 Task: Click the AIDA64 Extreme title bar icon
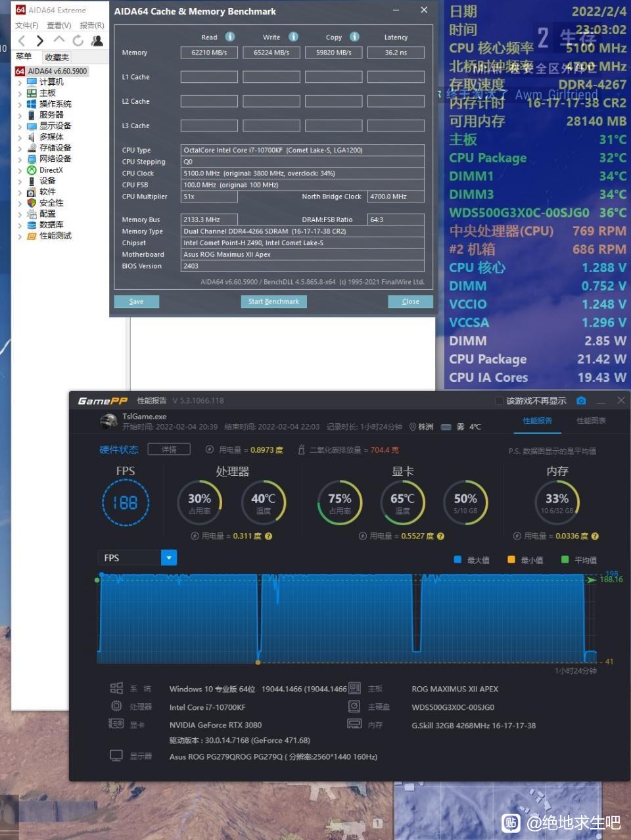point(20,10)
